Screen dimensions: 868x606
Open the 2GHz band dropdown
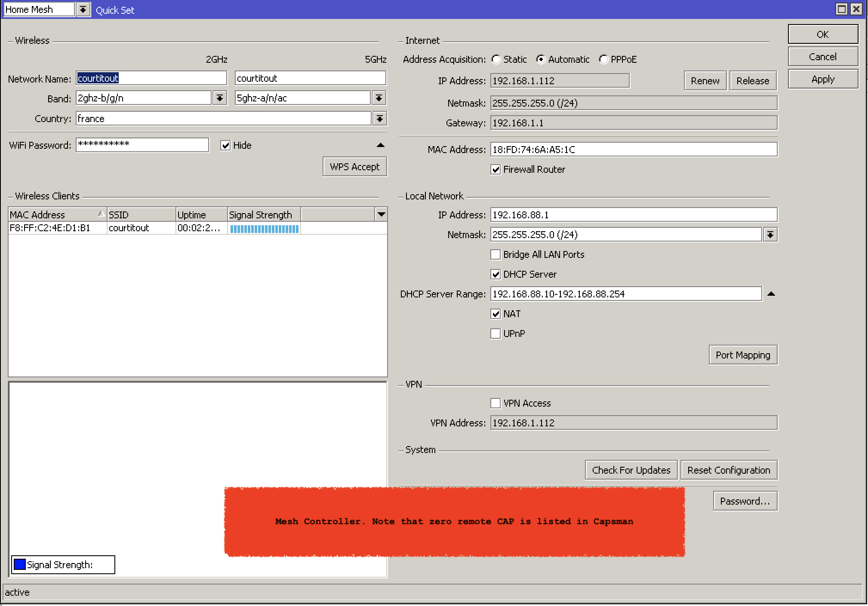tap(220, 98)
